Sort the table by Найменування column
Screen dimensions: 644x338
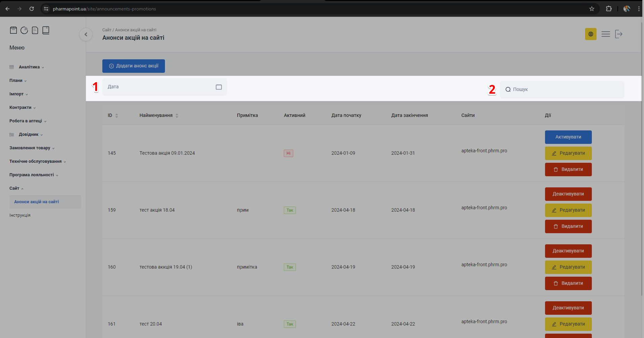[x=177, y=116]
